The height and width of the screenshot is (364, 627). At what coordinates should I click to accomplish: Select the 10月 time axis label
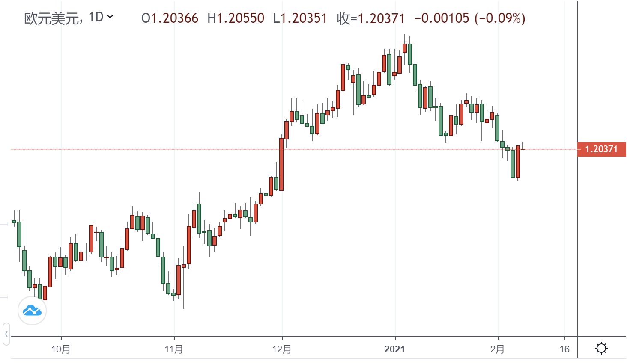pos(61,349)
